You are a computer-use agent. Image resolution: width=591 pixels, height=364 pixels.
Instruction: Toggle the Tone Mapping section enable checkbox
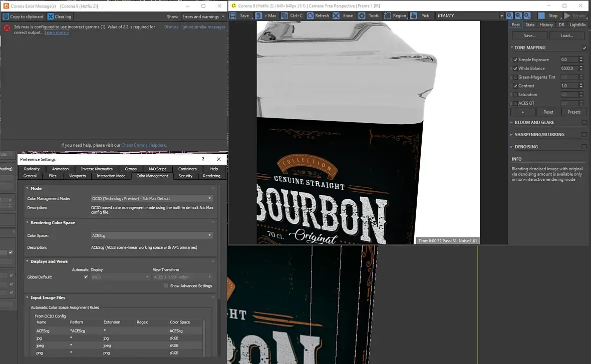pyautogui.click(x=584, y=48)
